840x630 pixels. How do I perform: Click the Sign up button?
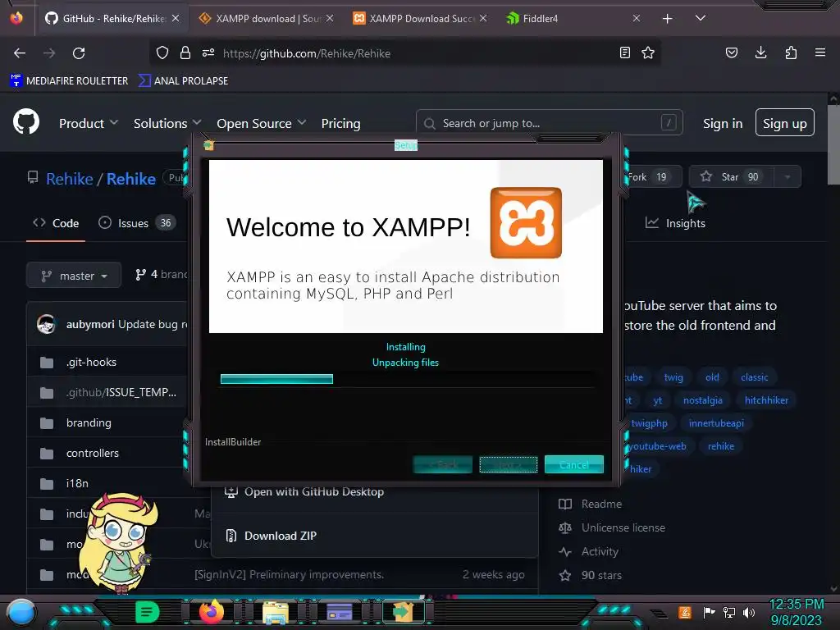(x=785, y=123)
